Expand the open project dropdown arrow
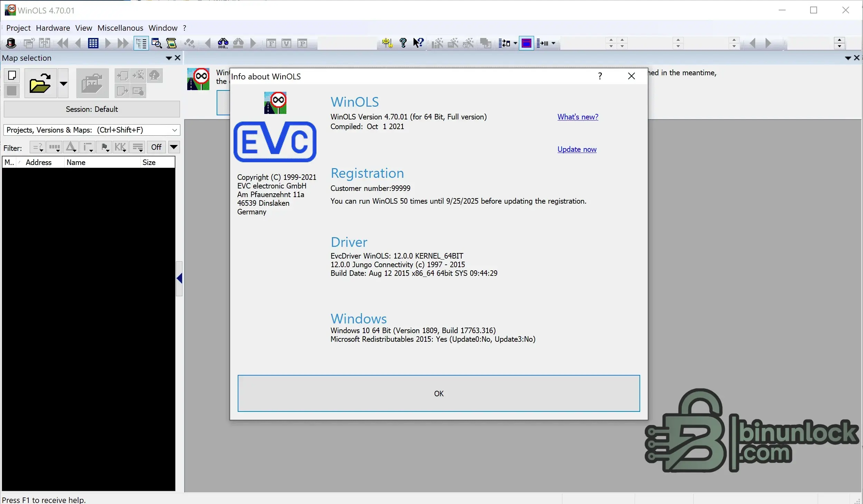Image resolution: width=863 pixels, height=504 pixels. pos(63,83)
